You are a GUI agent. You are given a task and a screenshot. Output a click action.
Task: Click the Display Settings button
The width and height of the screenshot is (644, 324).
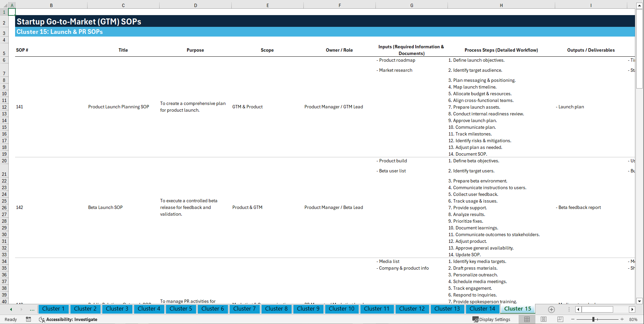(491, 319)
